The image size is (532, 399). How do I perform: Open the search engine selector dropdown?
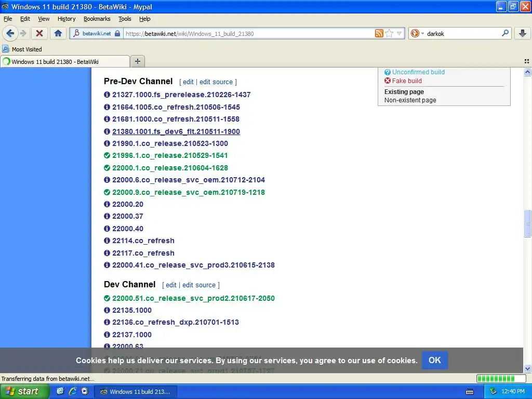[417, 33]
